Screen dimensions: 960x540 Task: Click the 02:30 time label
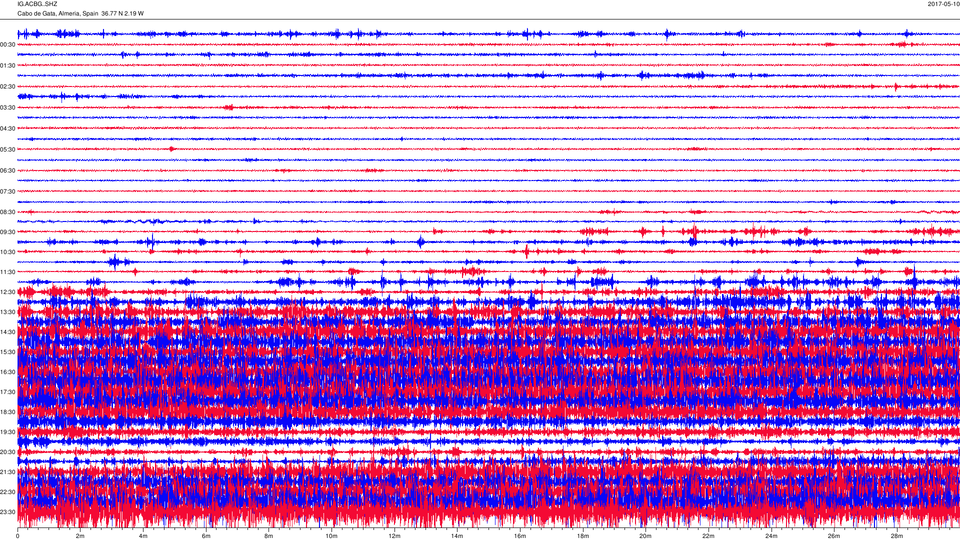click(x=8, y=87)
